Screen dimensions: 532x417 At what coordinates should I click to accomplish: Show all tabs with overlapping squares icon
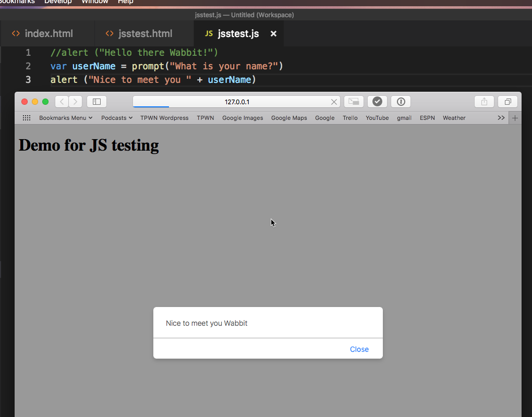click(507, 102)
